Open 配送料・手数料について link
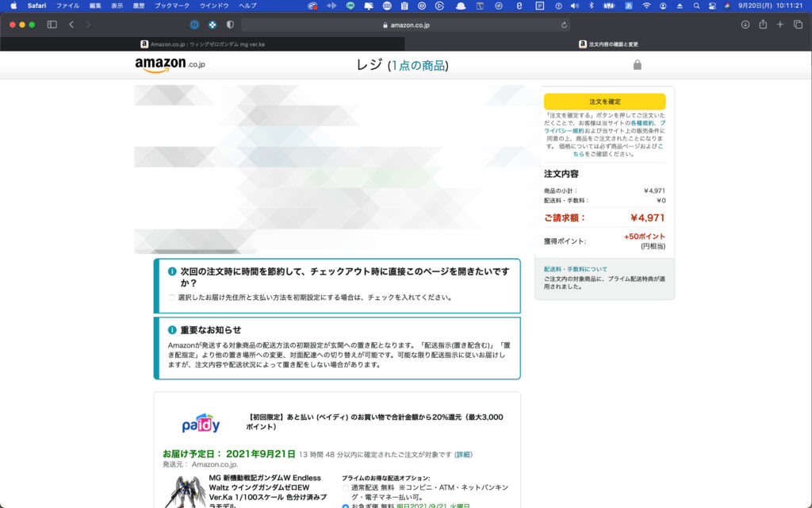Image resolution: width=812 pixels, height=508 pixels. pos(576,269)
